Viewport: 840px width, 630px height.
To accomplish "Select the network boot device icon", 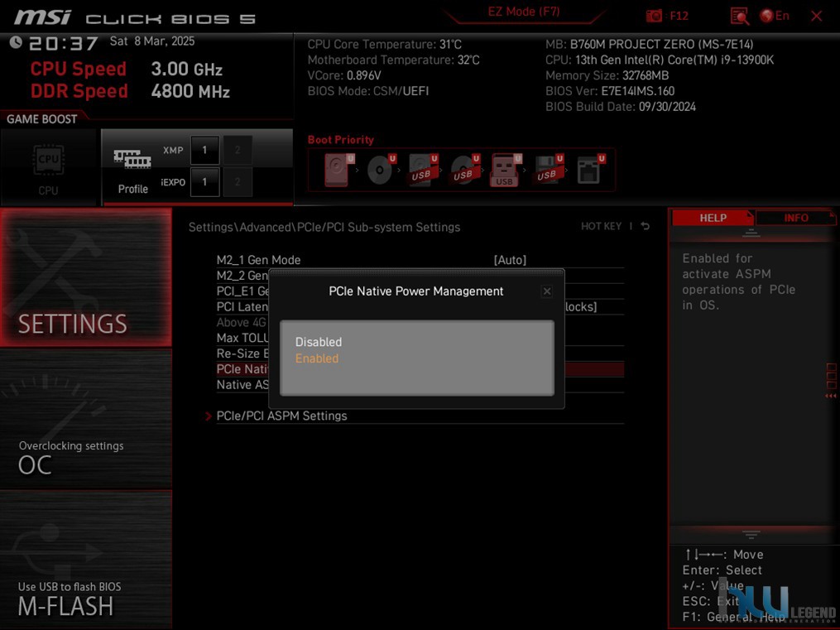I will click(590, 170).
